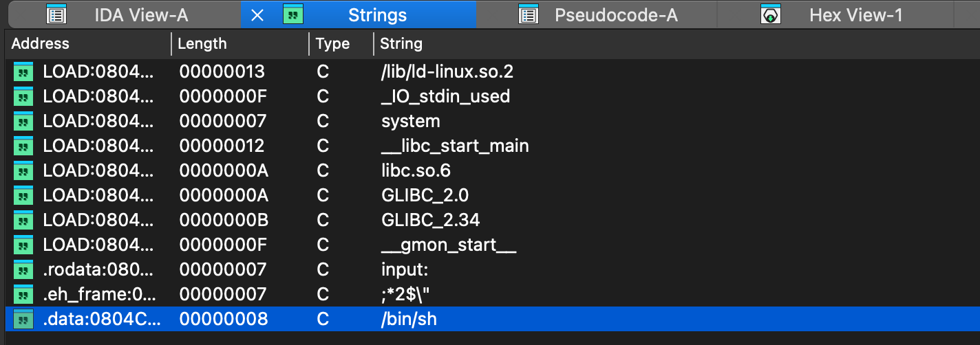Click the string icon on the GLIBC_2.34 row
The image size is (980, 345).
pos(23,221)
